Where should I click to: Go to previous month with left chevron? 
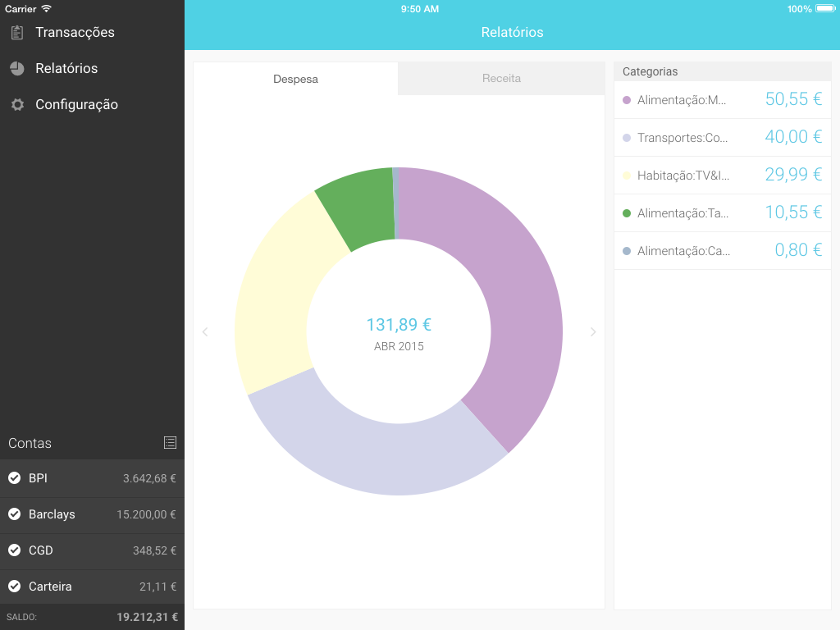pos(205,332)
